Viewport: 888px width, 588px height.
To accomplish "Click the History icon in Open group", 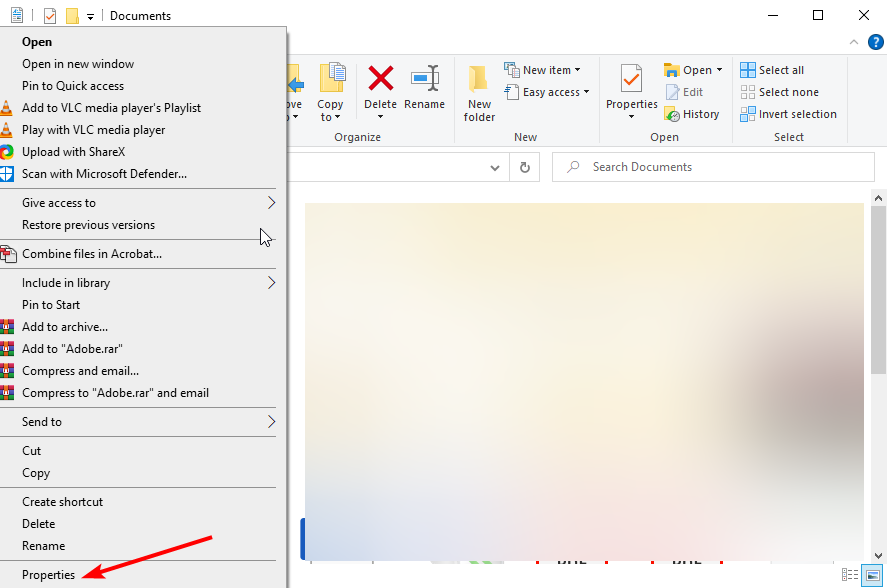I will (x=672, y=114).
